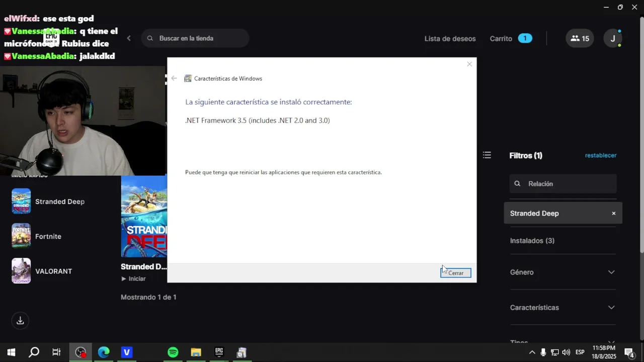Screen dimensions: 644x362
Task: Click the Stranded Deep library cover thumbnail
Action: click(144, 216)
